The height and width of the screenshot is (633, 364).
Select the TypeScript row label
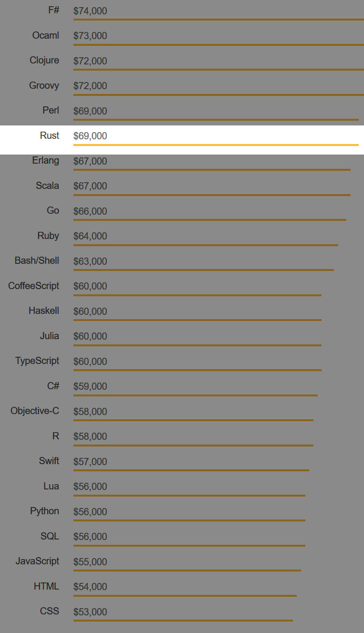click(37, 361)
